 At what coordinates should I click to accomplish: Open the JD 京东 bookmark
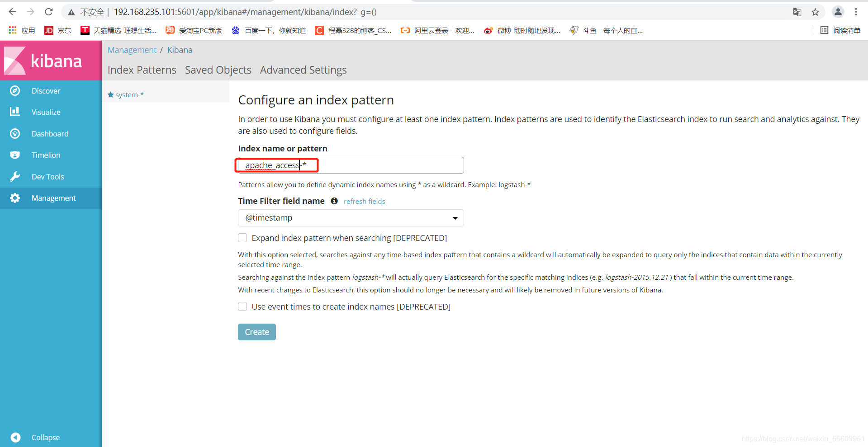coord(57,30)
